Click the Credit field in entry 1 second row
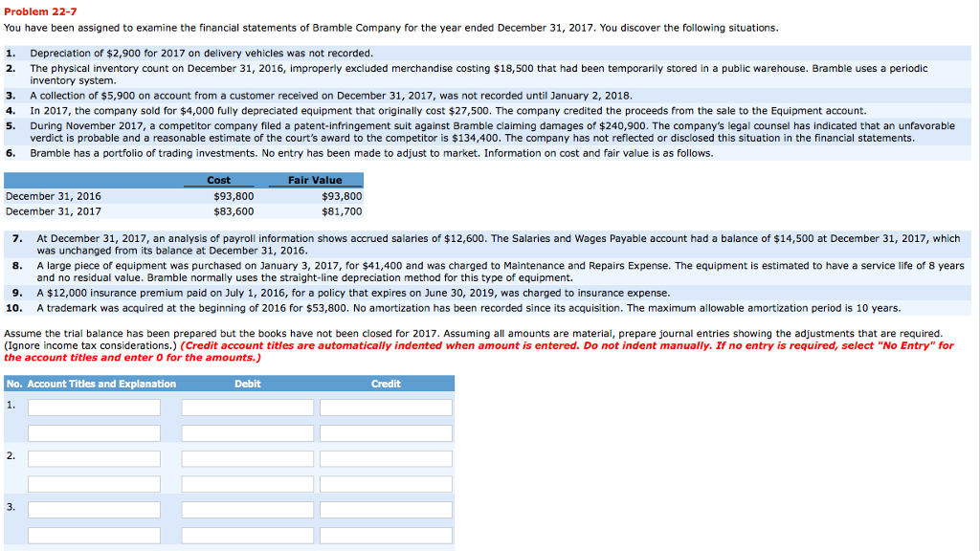This screenshot has height=551, width=980. click(x=385, y=432)
